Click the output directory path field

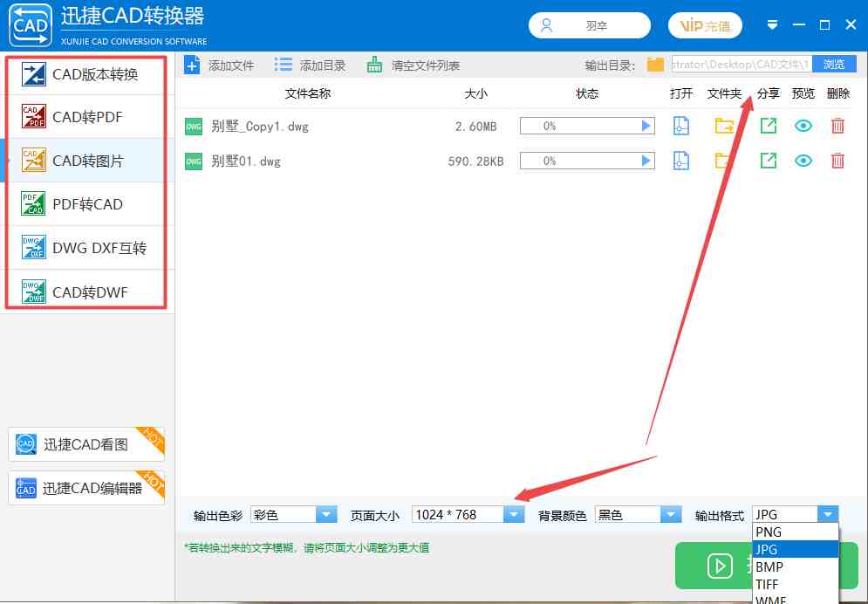pos(742,65)
